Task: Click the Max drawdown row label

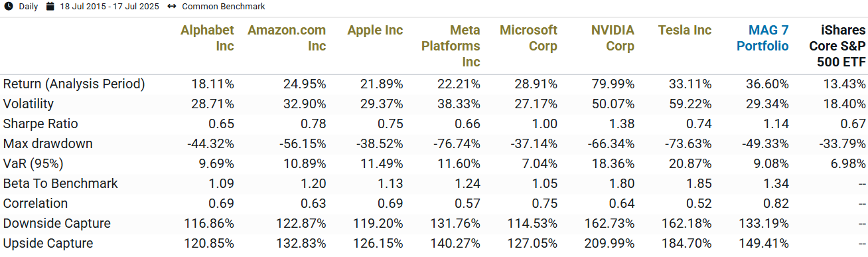Action: point(48,143)
